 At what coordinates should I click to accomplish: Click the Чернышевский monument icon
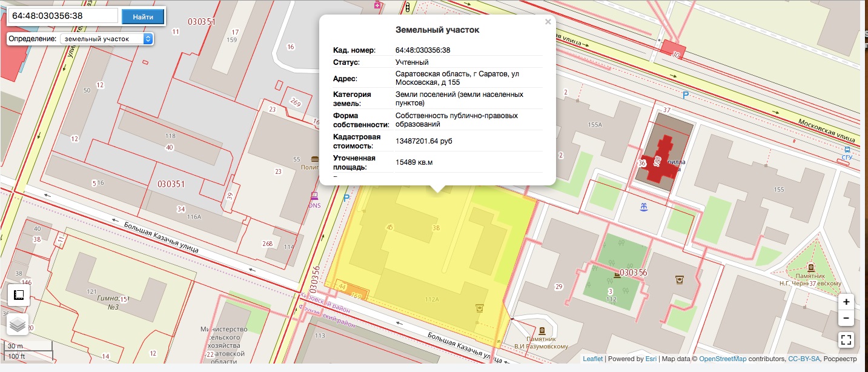[810, 267]
